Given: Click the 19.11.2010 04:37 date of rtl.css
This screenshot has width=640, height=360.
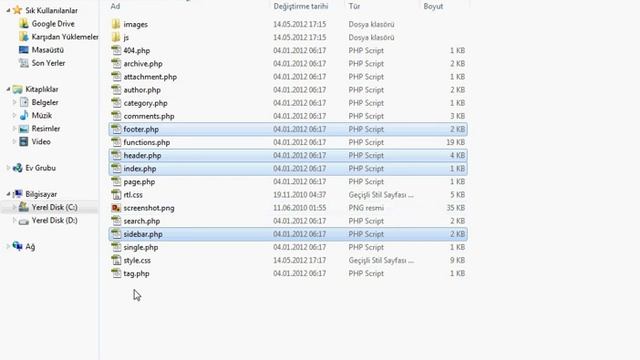Looking at the screenshot, I should tap(300, 195).
